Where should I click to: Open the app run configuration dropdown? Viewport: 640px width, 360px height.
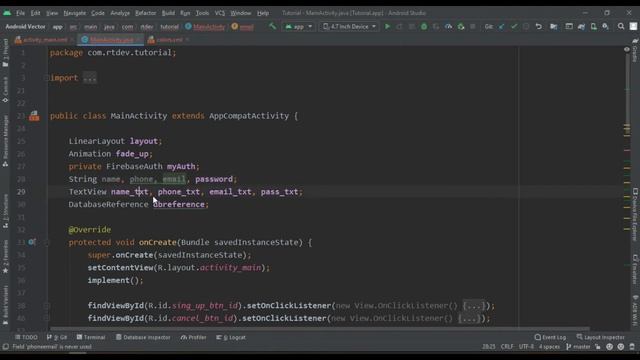(299, 27)
